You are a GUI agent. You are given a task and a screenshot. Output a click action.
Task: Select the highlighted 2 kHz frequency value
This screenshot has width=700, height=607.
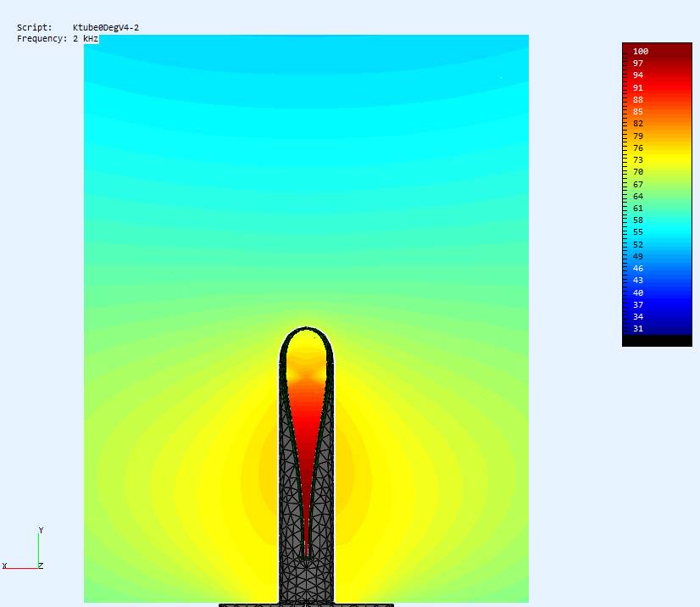86,39
